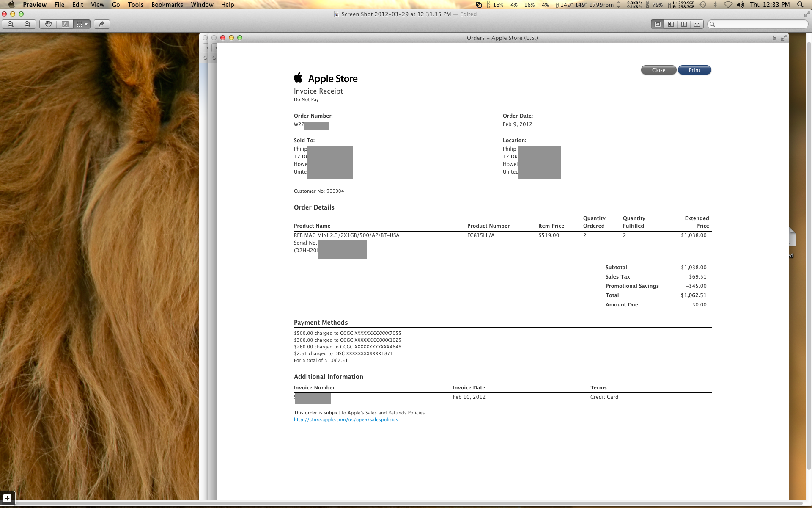Viewport: 812px width, 508px height.
Task: Click the MEM 79% readout
Action: [655, 5]
